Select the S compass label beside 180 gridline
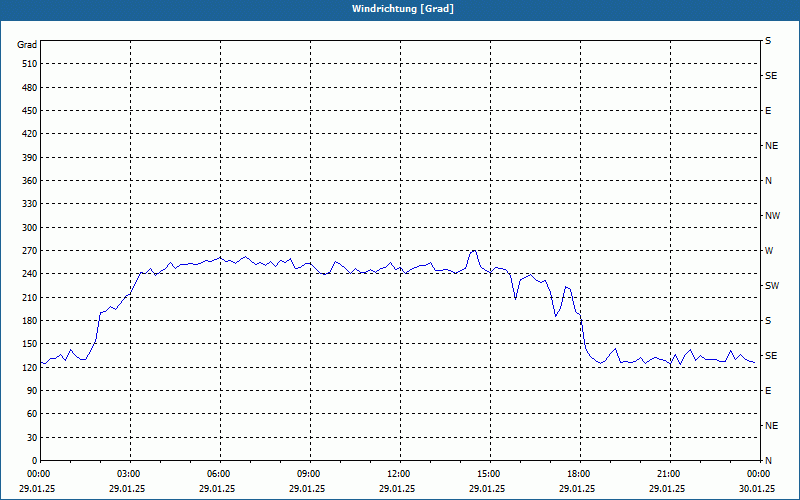The height and width of the screenshot is (500, 800). pos(768,321)
